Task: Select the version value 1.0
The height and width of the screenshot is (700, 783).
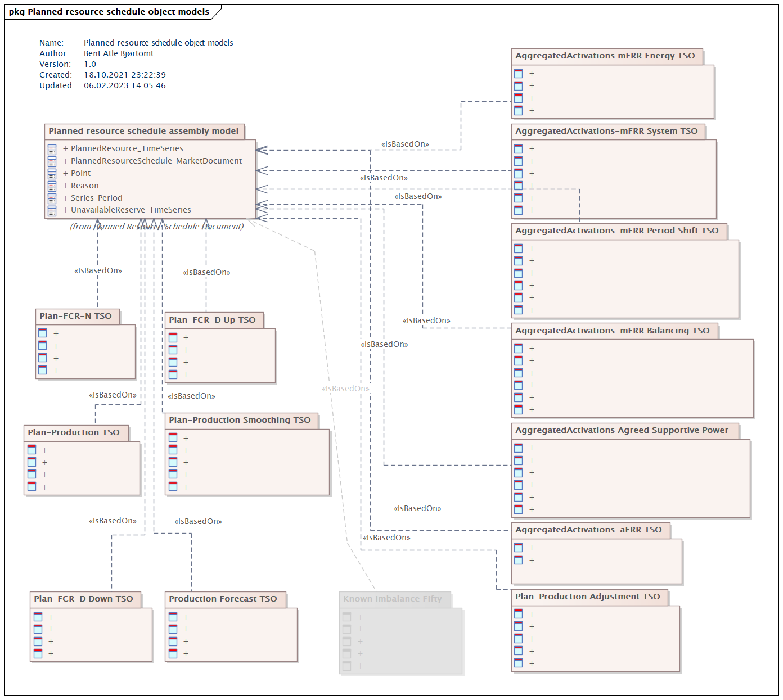Action: tap(90, 64)
